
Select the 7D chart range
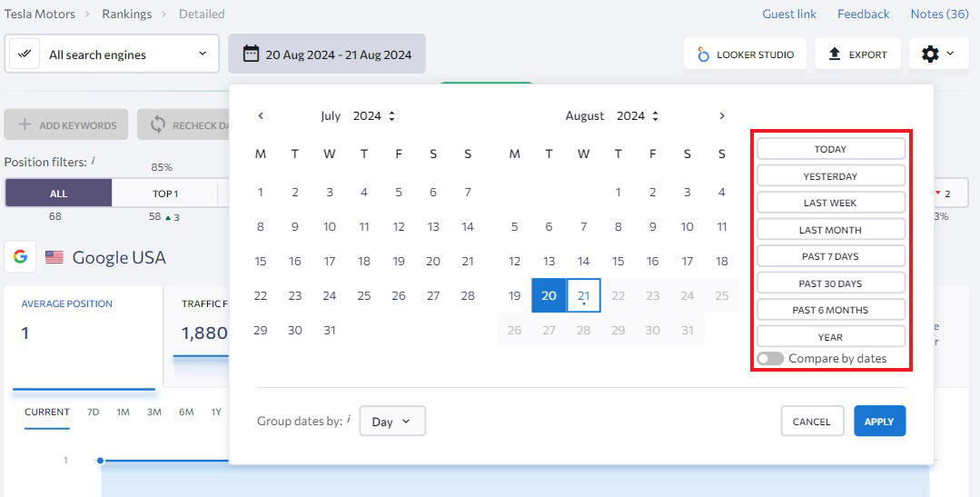[94, 412]
